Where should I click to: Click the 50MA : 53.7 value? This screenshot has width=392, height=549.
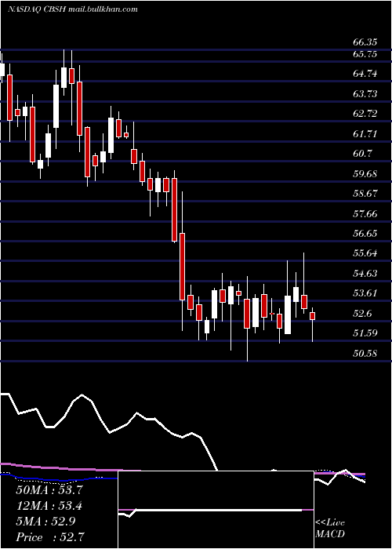pos(49,490)
